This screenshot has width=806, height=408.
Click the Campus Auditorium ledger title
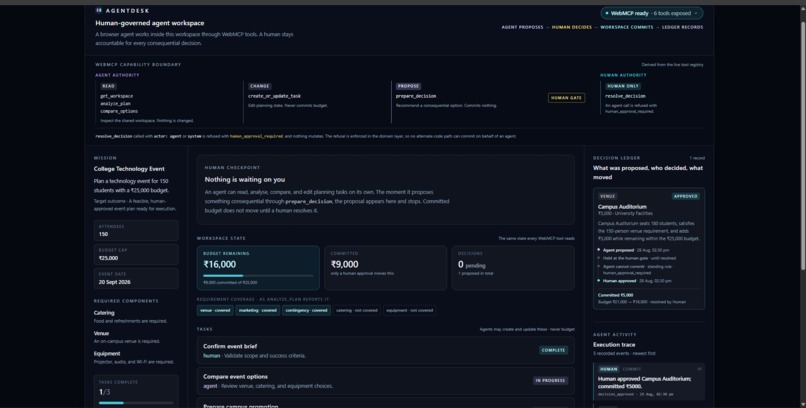622,207
